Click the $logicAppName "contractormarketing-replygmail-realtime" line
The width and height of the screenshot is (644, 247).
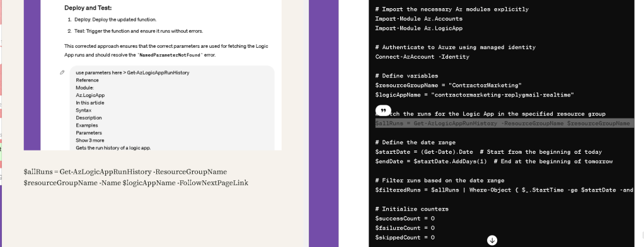coord(474,95)
